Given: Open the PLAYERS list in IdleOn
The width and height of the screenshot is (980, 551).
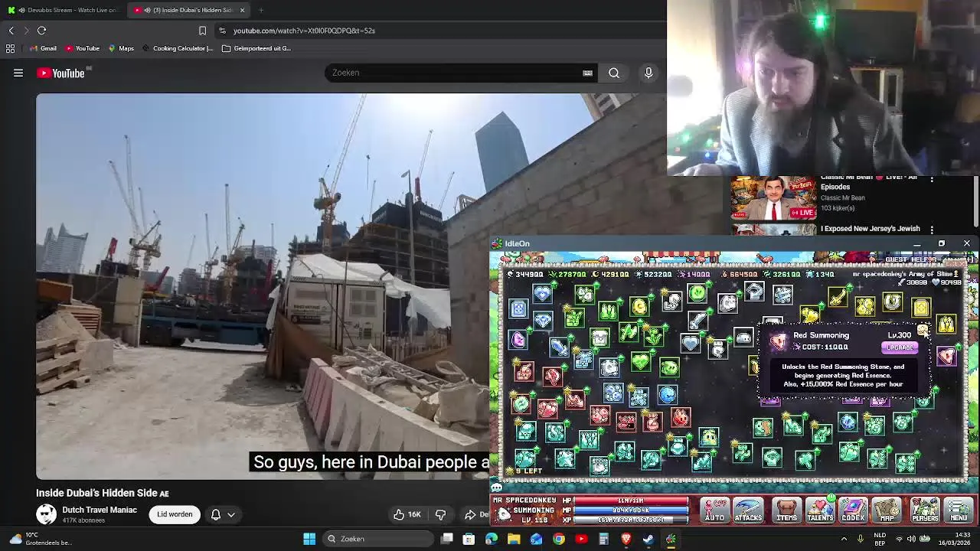Looking at the screenshot, I should [924, 510].
